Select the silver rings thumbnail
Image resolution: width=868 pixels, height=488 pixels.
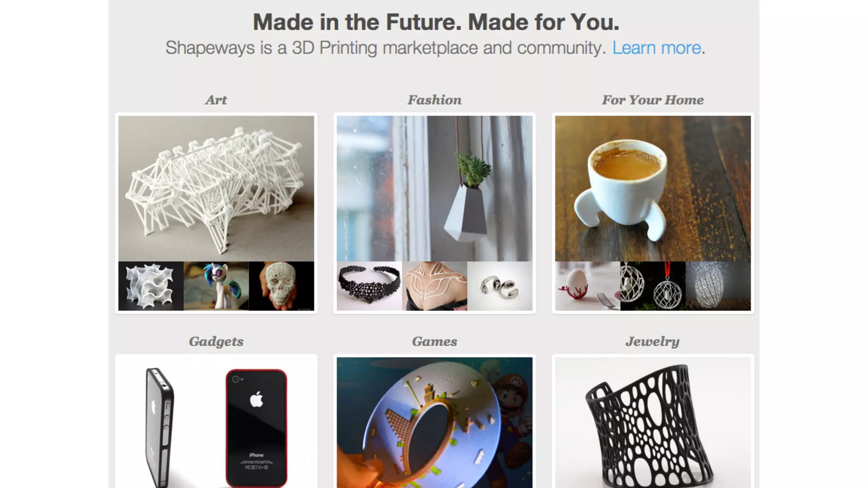tap(500, 286)
